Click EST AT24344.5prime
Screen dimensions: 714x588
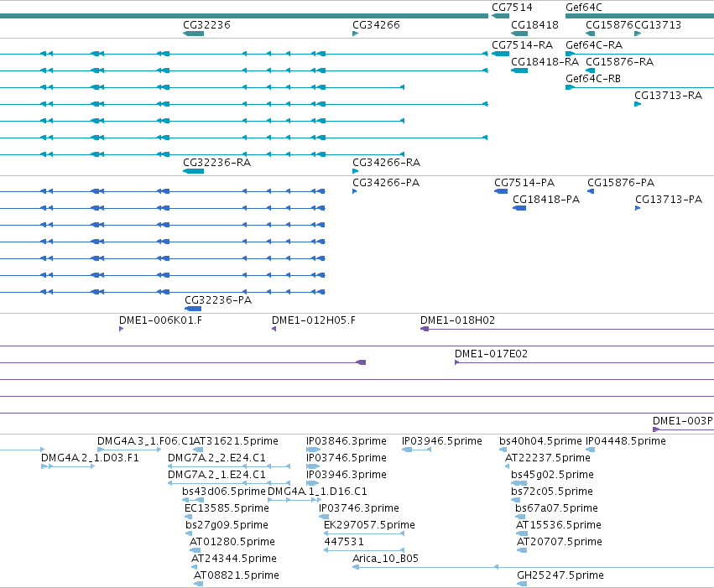pos(233,559)
